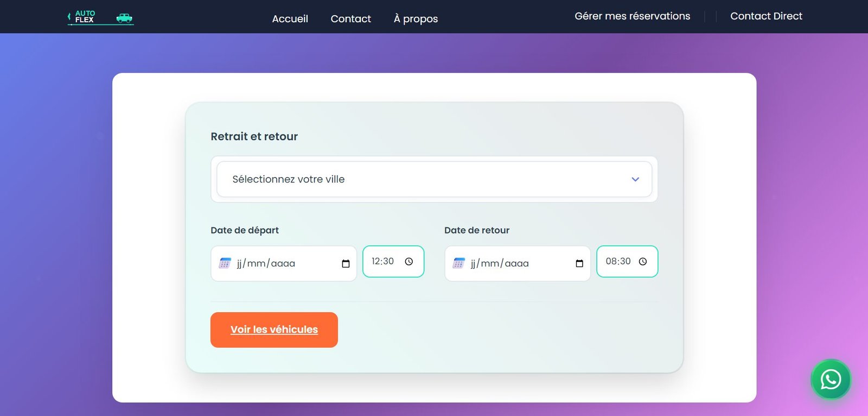The width and height of the screenshot is (868, 416).
Task: Open the WhatsApp chat button
Action: coord(831,379)
